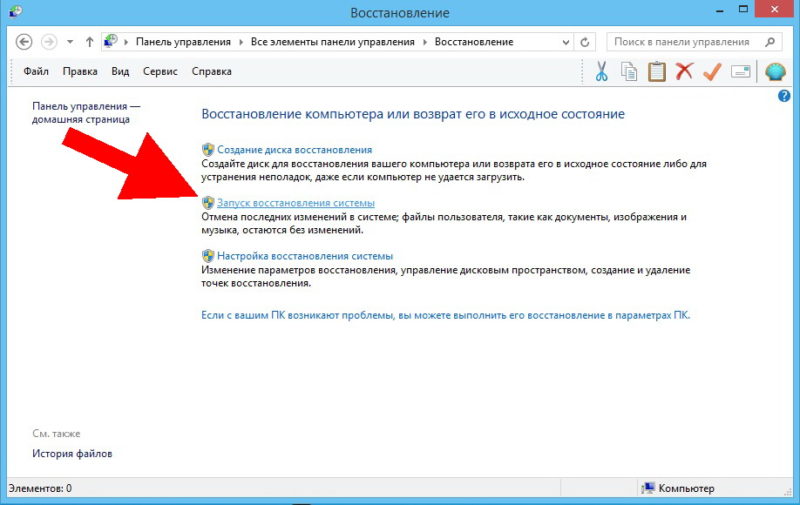Screen dimensions: 800x505
Task: Click the Refresh icon beside the address bar
Action: (x=585, y=42)
